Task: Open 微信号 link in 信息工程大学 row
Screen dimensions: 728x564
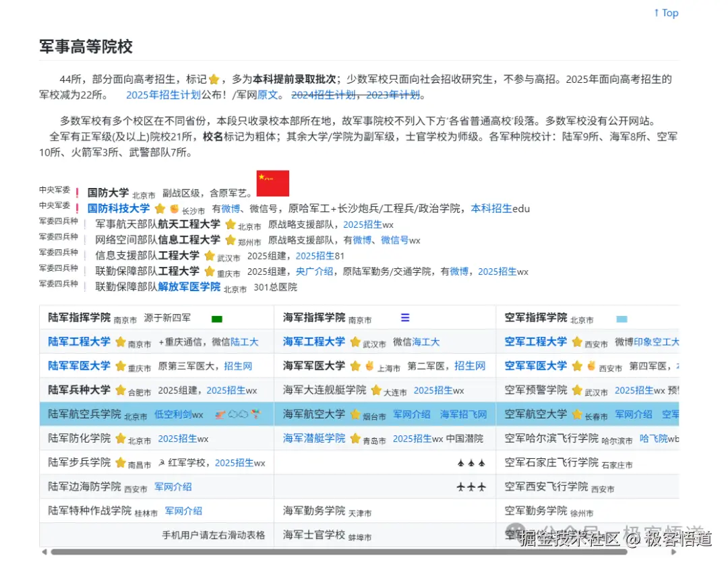Action: (394, 240)
